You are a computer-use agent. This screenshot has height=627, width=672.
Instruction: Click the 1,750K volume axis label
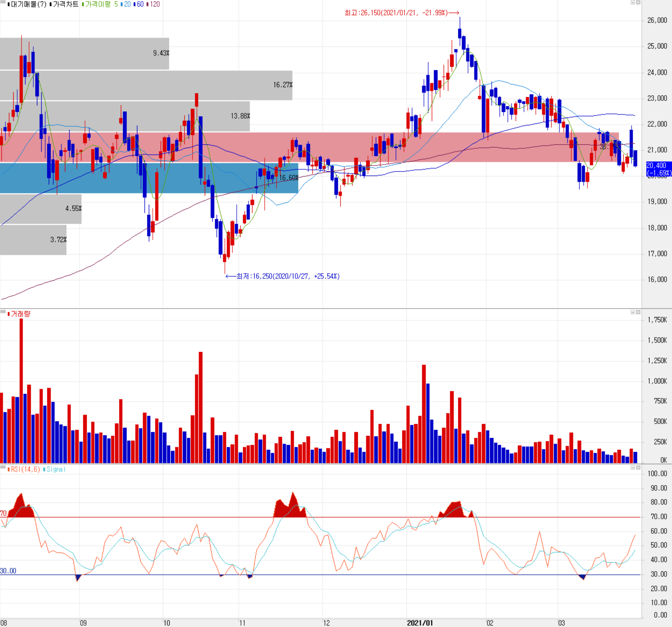coord(657,320)
